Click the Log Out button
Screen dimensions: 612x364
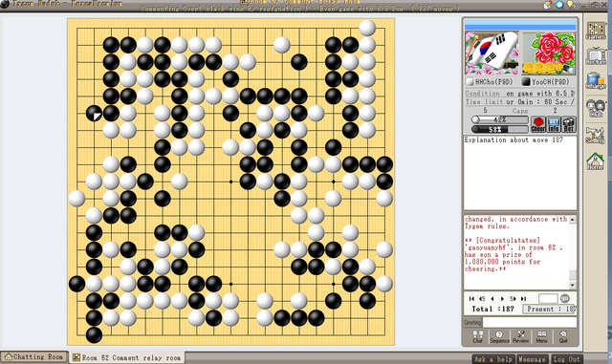(567, 359)
